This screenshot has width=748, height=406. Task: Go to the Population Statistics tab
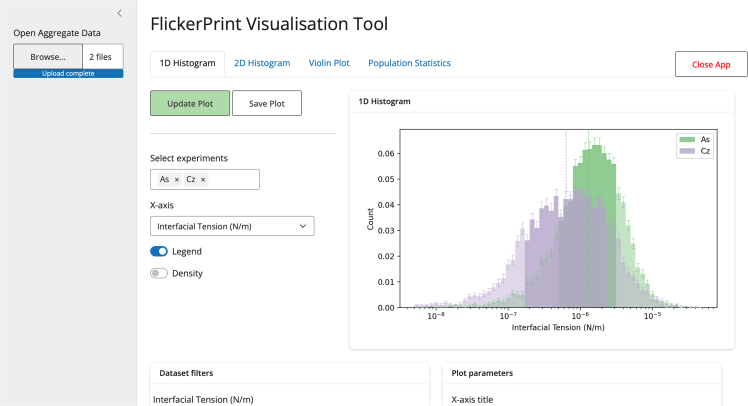409,63
